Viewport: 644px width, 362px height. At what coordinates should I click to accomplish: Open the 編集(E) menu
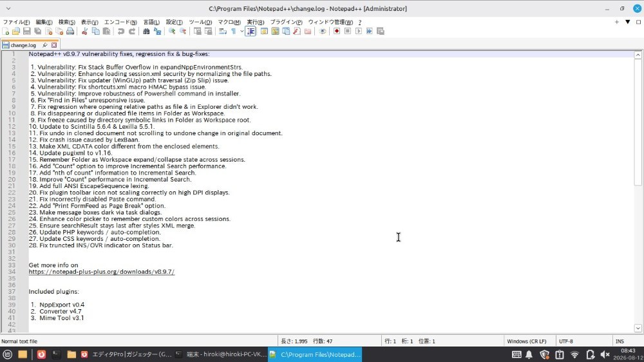44,22
